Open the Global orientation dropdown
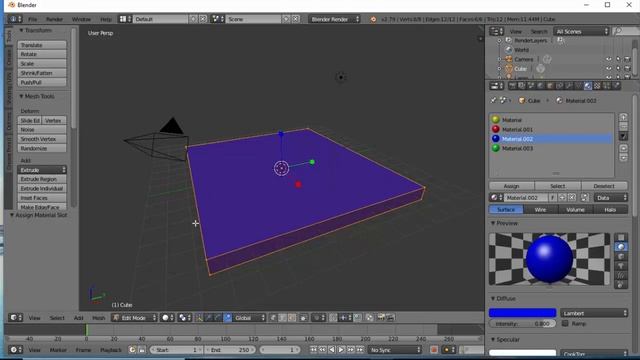The height and width of the screenshot is (360, 640). click(249, 318)
